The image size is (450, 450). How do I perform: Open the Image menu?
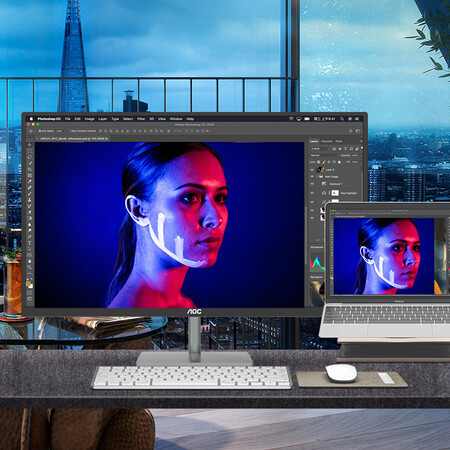89,119
